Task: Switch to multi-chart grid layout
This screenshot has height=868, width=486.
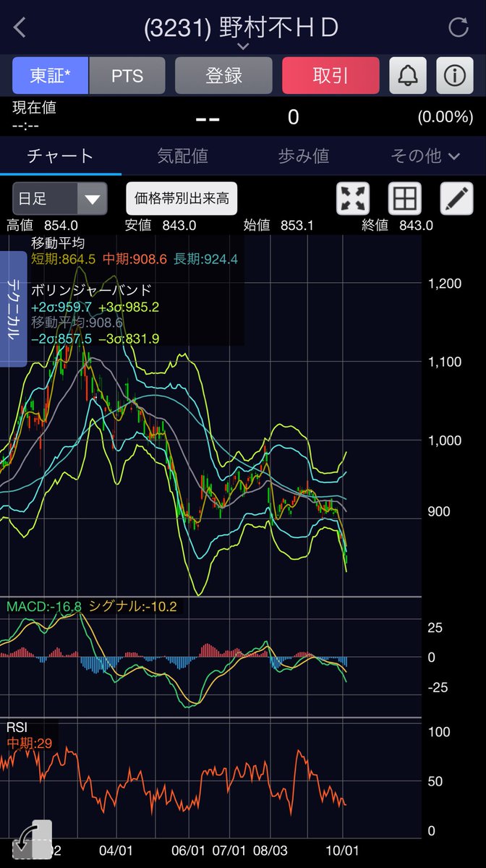Action: click(405, 198)
